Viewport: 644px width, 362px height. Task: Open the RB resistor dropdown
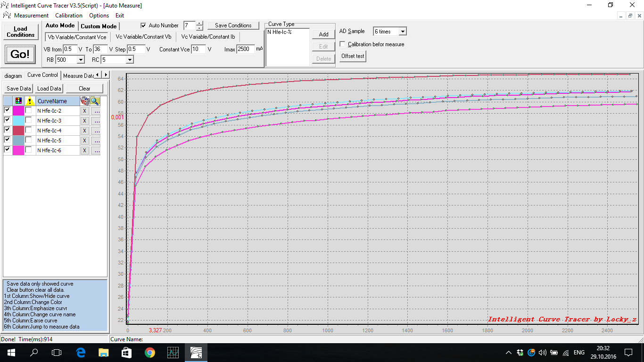pos(81,60)
